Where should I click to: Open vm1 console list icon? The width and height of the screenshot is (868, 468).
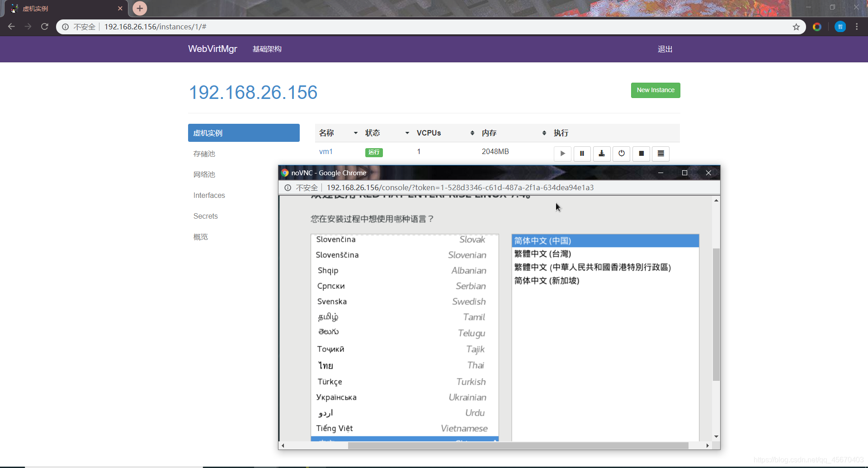(661, 154)
